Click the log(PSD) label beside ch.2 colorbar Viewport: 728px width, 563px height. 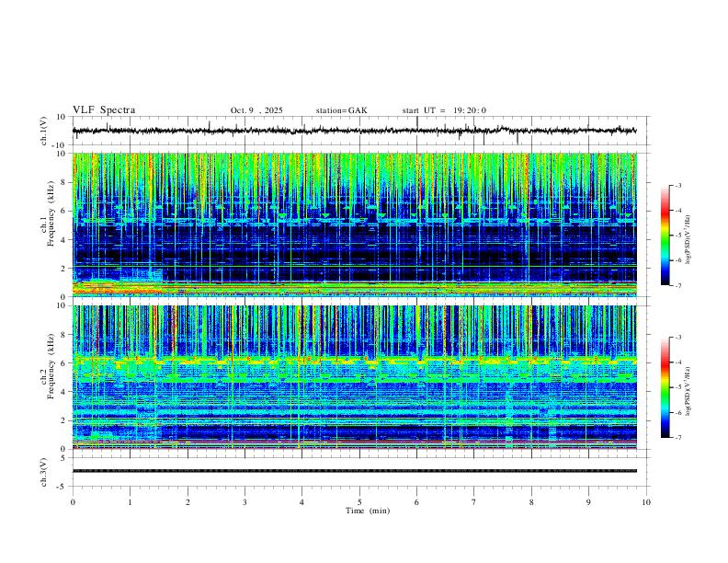click(x=688, y=392)
